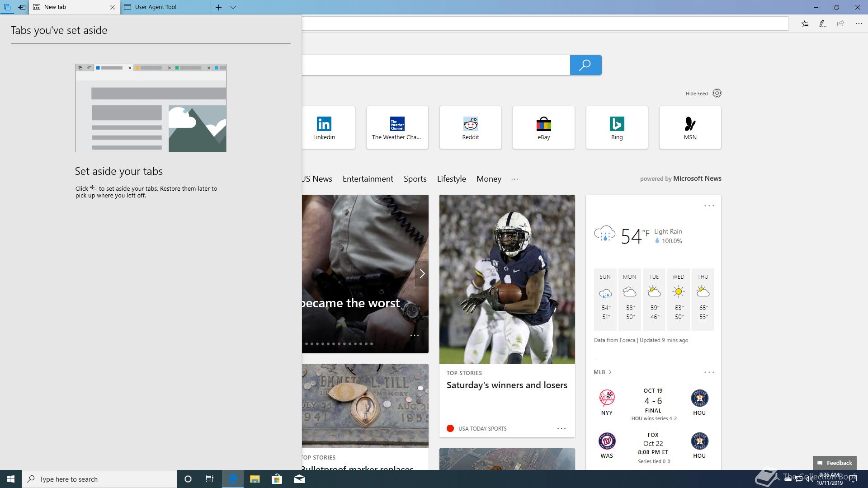Open options on USA TODAY SPORTS card
This screenshot has height=488, width=868.
[x=561, y=428]
